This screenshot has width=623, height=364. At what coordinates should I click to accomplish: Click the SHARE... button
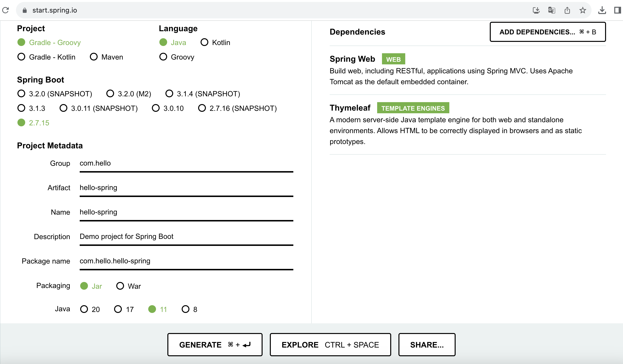[427, 344]
